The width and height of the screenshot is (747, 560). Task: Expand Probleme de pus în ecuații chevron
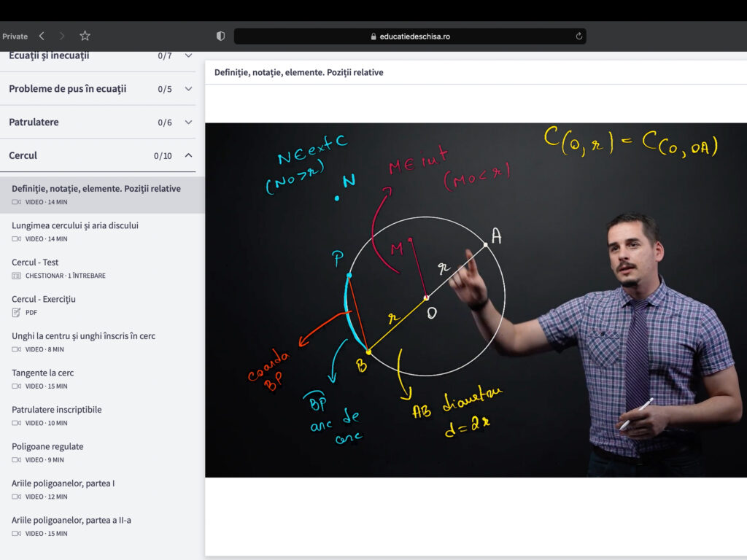coord(188,89)
